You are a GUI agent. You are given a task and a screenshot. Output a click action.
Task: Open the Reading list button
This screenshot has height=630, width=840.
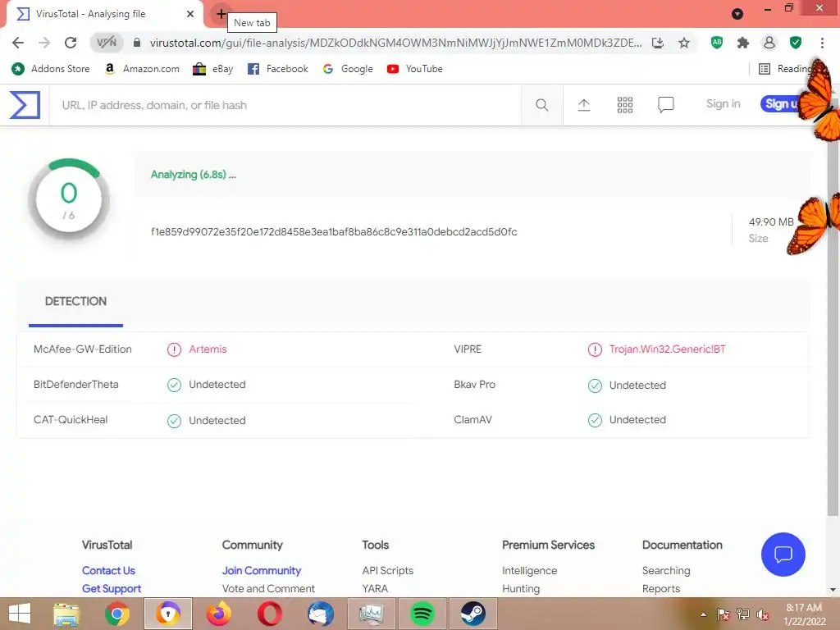(x=784, y=69)
